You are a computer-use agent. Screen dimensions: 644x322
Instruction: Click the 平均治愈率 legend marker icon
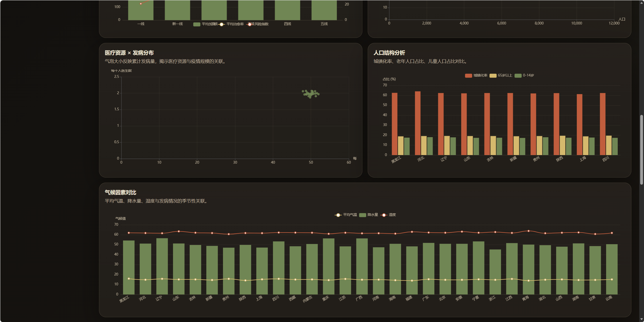[221, 24]
